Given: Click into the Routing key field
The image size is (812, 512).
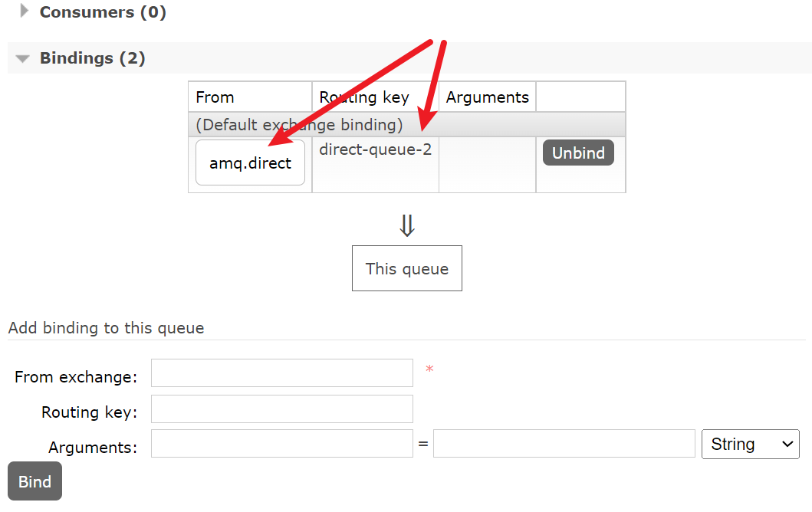Looking at the screenshot, I should pos(281,409).
